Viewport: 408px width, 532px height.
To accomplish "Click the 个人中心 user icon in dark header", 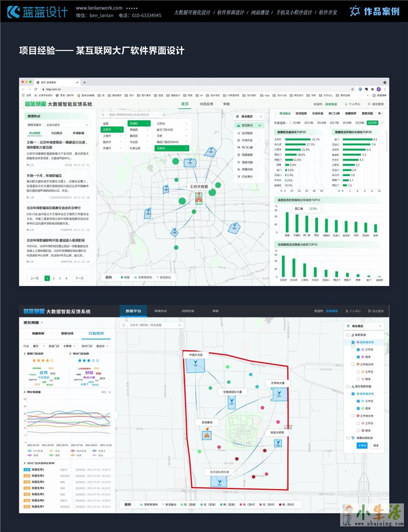I will click(347, 311).
